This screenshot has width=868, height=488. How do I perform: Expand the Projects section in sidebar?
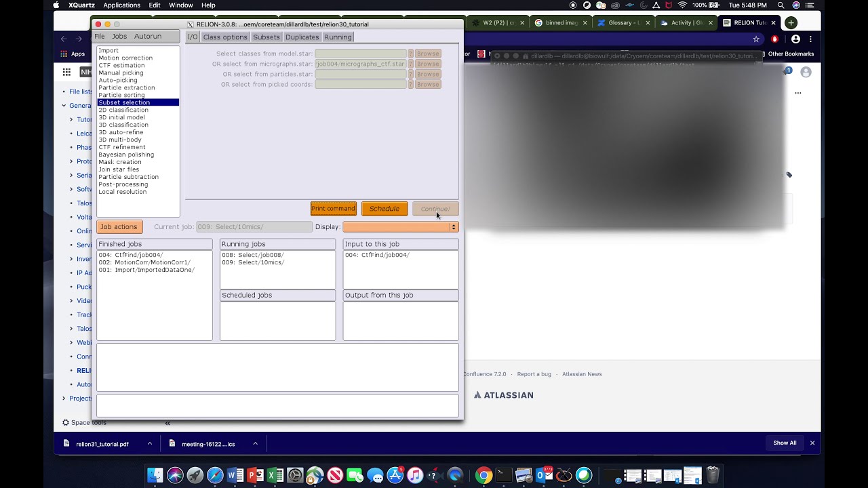click(64, 399)
